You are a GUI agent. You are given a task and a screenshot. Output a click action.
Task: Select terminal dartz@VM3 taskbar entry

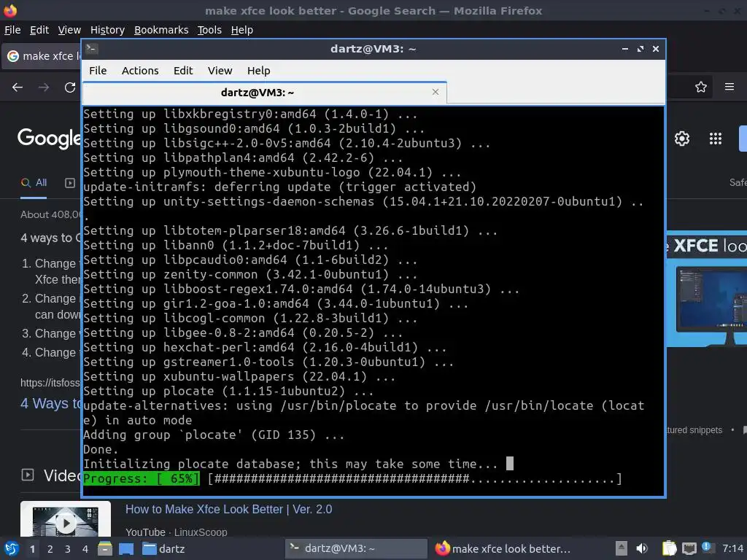click(x=356, y=548)
